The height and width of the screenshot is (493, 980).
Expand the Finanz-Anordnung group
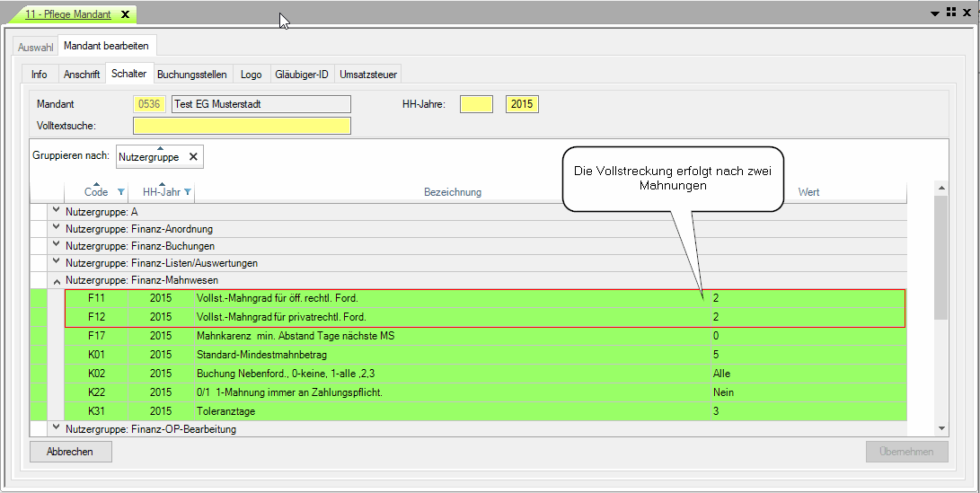tap(57, 228)
